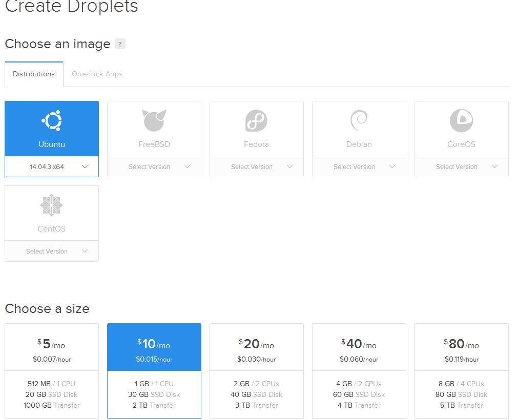Switch to the Distributions tab
519x420 pixels.
34,74
